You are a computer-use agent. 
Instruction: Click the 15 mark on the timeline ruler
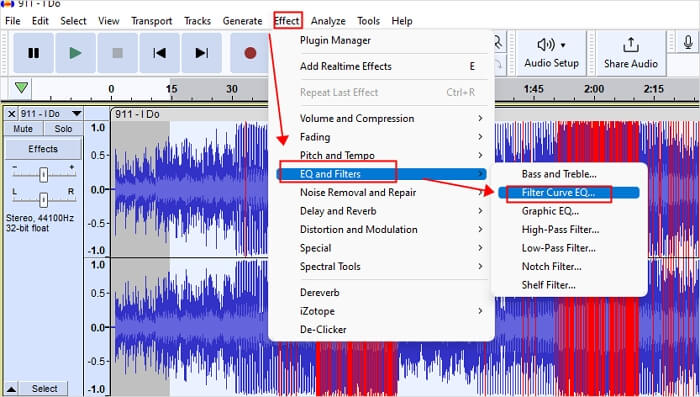pos(171,89)
